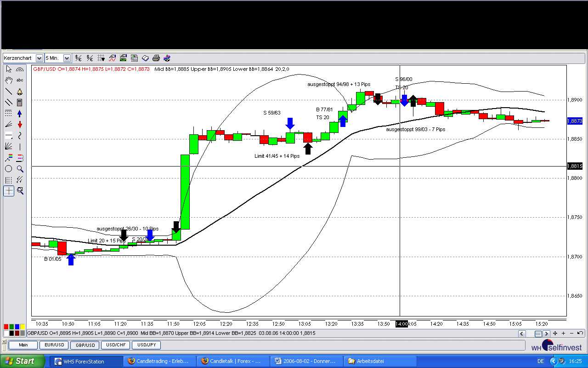Switch to the EUR/USD tab
This screenshot has height=368, width=588.
click(54, 345)
